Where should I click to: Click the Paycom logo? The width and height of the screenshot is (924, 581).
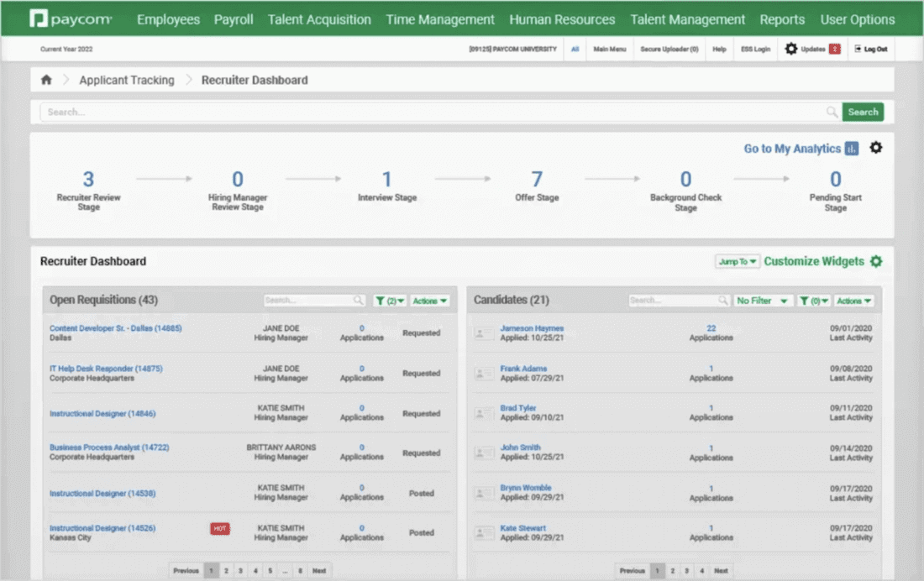point(71,18)
